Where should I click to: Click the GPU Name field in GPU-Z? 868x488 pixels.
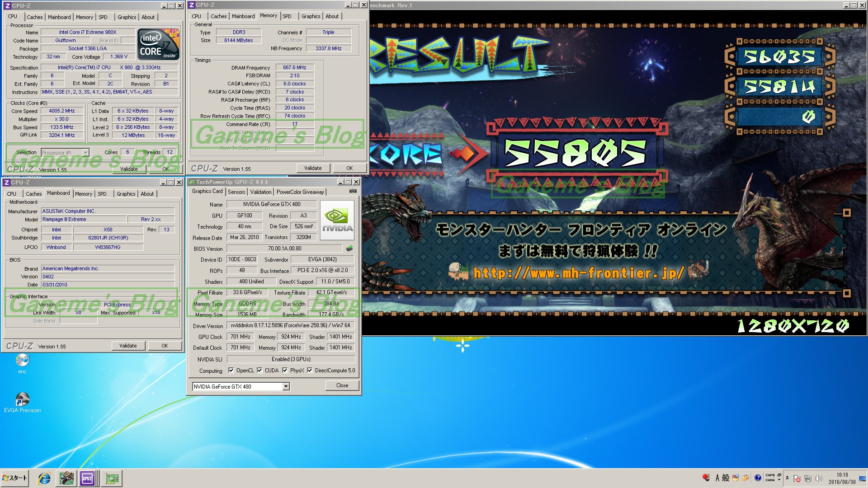(271, 204)
